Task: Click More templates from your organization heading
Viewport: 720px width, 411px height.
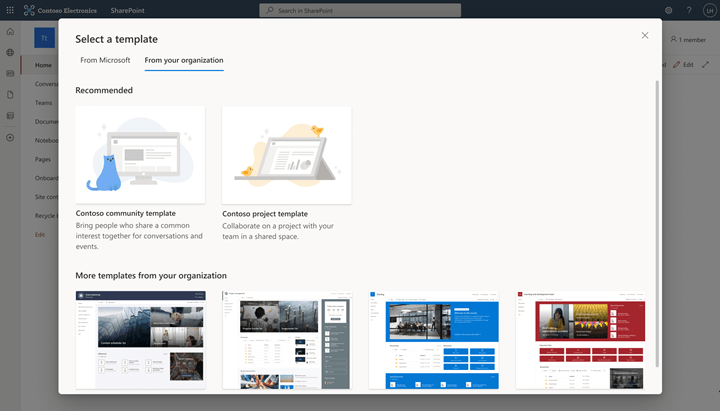Action: [x=151, y=276]
